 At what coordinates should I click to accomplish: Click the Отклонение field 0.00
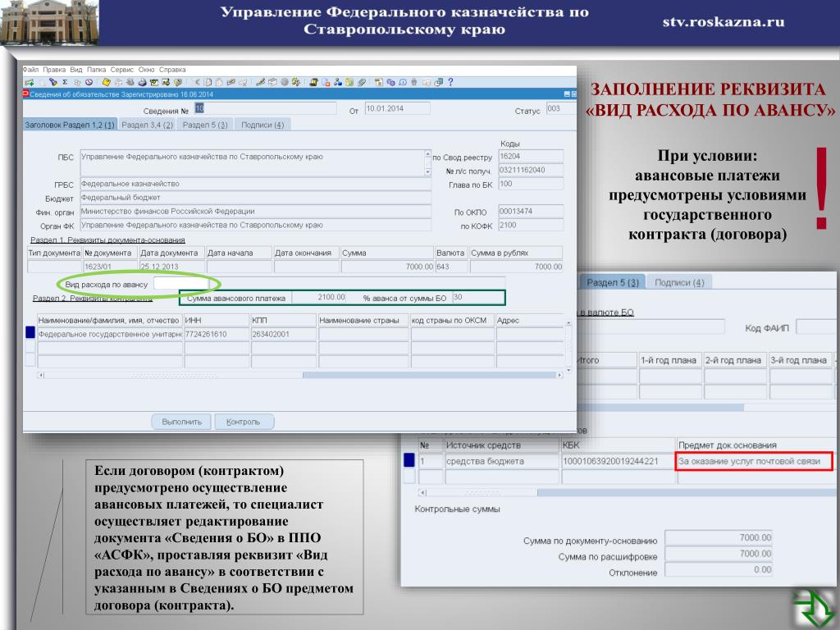click(x=719, y=569)
